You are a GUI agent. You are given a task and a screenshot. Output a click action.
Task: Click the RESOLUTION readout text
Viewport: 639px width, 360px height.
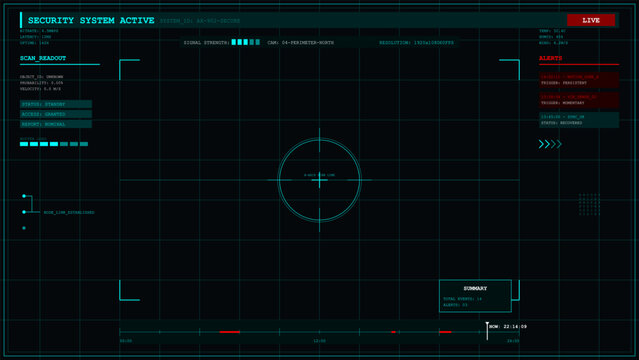click(416, 42)
